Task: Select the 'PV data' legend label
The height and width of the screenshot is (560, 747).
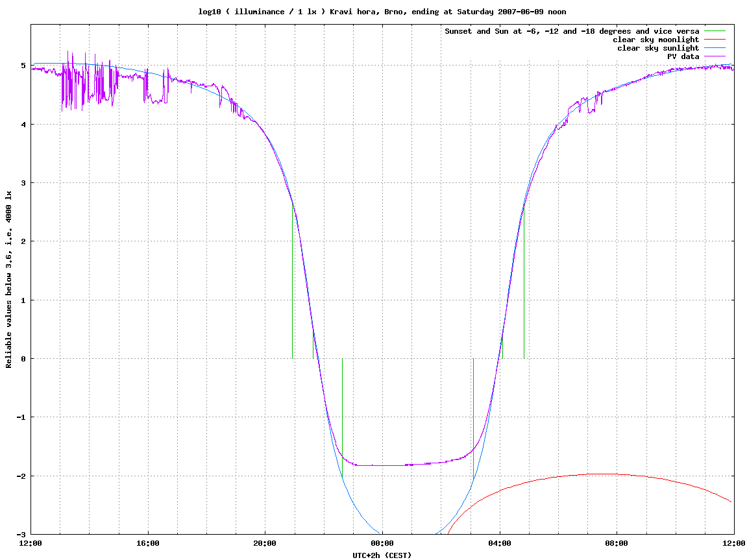Action: pyautogui.click(x=683, y=56)
